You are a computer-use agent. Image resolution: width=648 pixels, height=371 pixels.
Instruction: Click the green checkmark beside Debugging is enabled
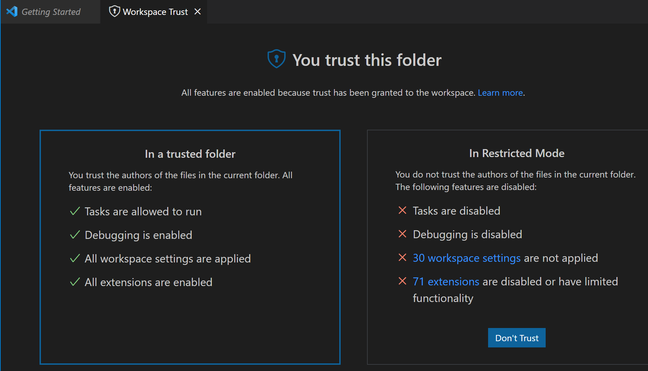[75, 235]
